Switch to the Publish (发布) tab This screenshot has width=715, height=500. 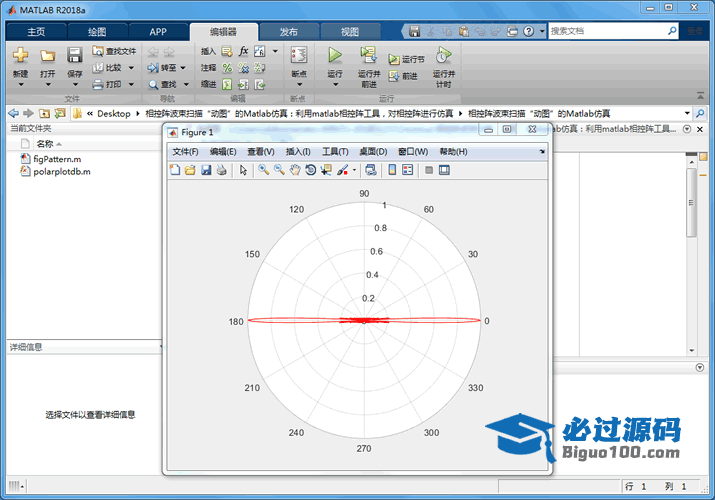coord(289,31)
